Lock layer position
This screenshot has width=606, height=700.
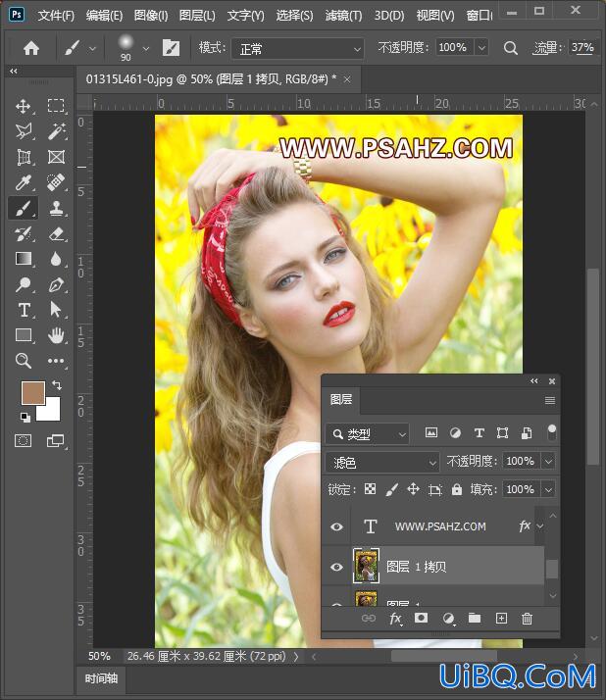point(413,489)
